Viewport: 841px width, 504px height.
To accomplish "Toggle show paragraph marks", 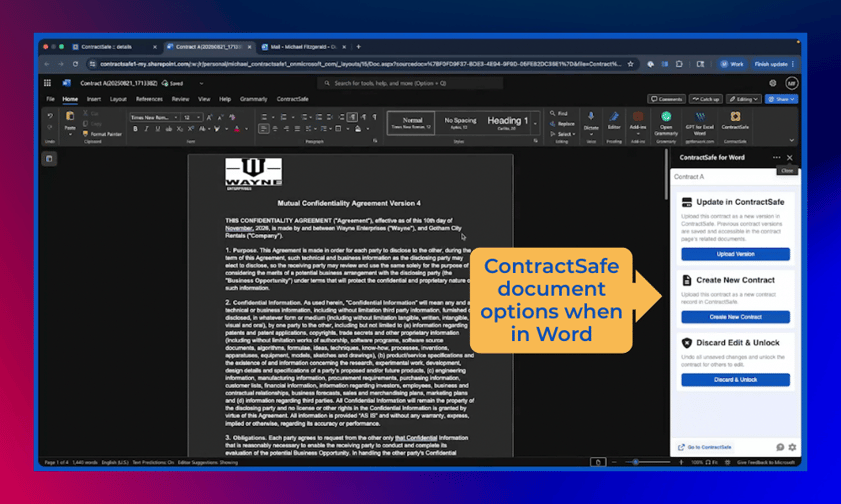I will coord(375,117).
